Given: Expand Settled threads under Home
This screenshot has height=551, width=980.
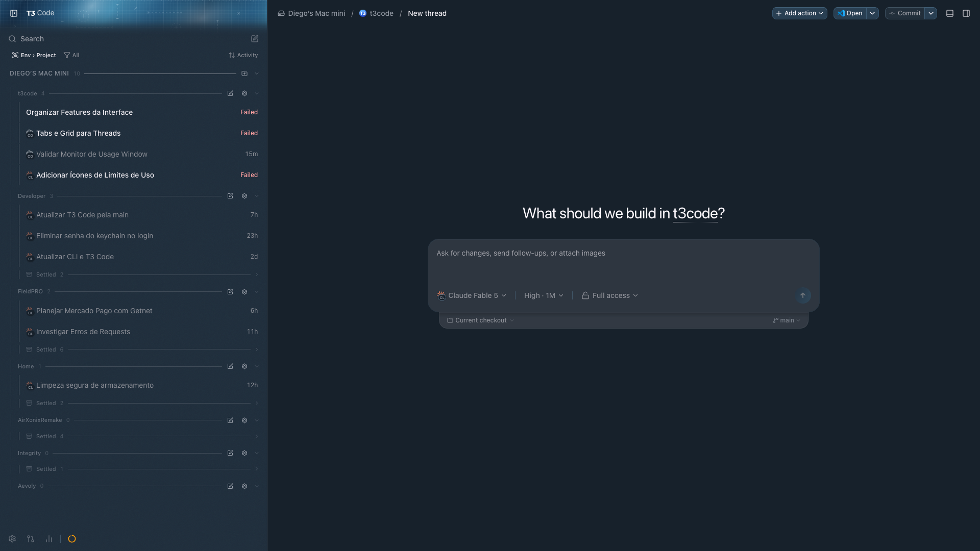Looking at the screenshot, I should [x=142, y=403].
